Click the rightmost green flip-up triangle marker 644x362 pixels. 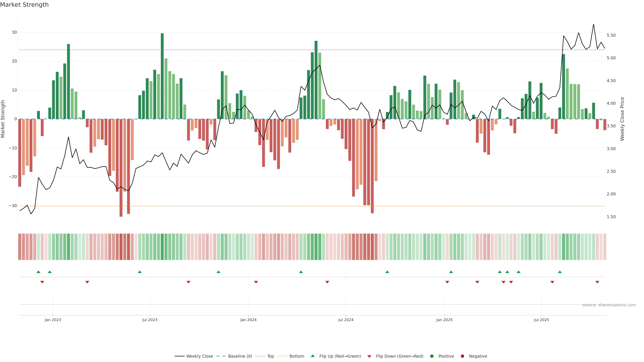560,272
